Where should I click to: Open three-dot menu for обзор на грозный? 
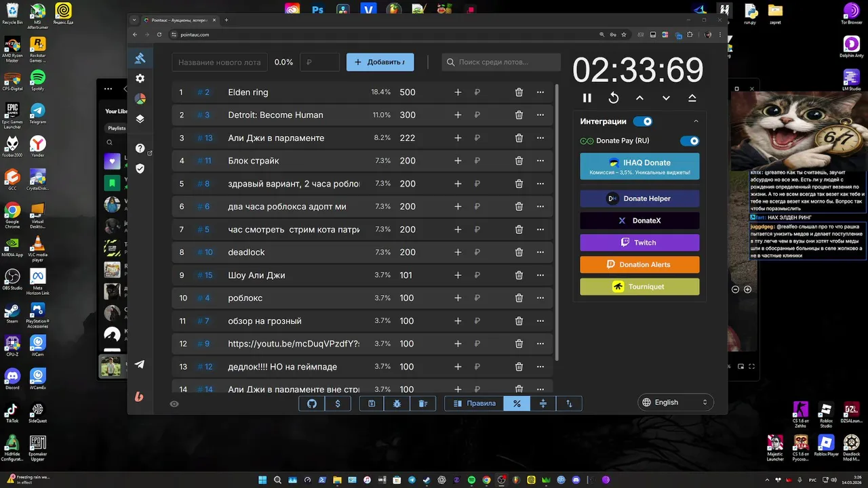(540, 321)
